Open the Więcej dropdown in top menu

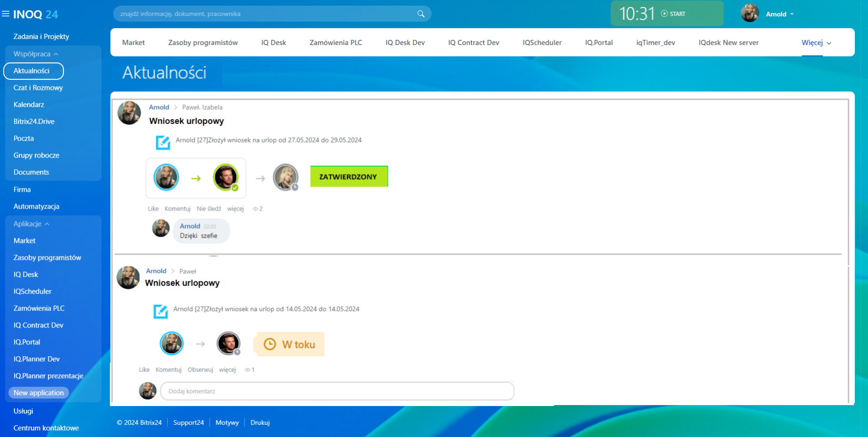(816, 43)
